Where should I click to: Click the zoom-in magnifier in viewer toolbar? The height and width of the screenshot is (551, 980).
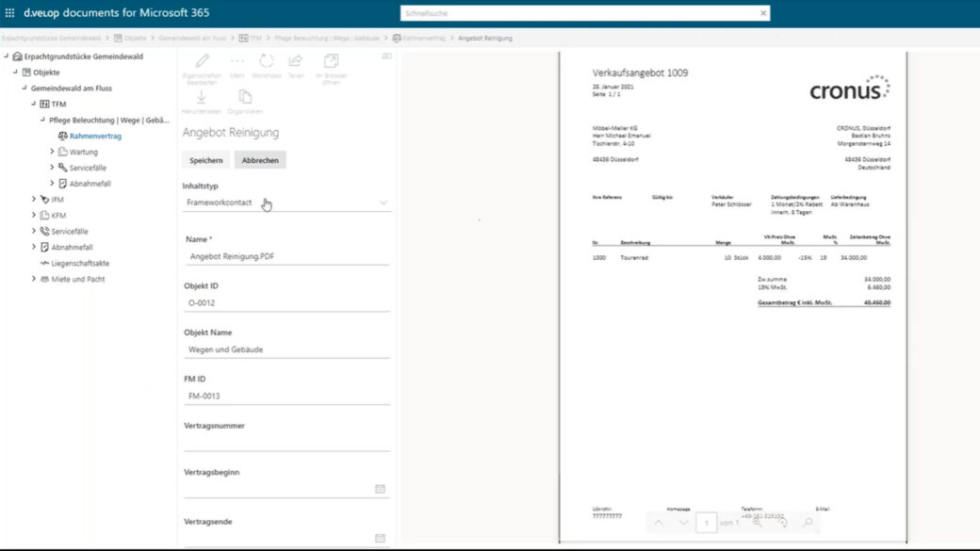757,523
